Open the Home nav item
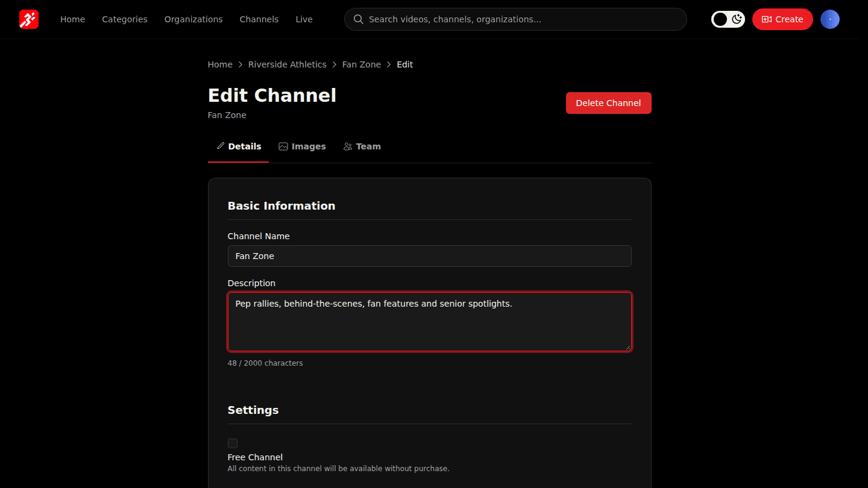This screenshot has width=868, height=488. click(72, 19)
